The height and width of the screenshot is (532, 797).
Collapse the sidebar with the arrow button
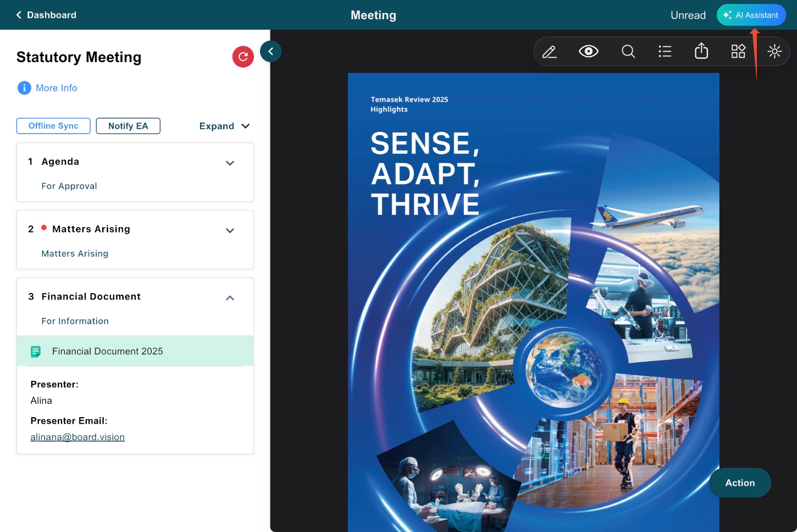click(x=270, y=51)
